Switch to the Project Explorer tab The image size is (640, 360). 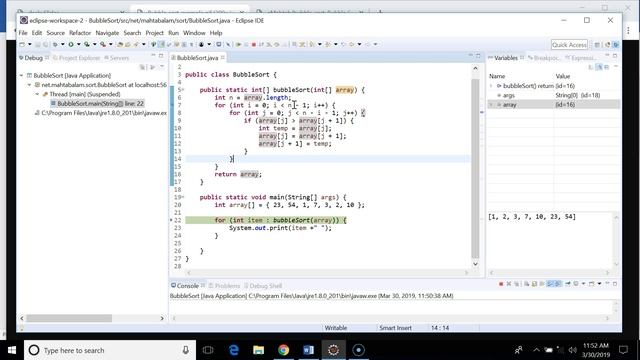tap(76, 58)
